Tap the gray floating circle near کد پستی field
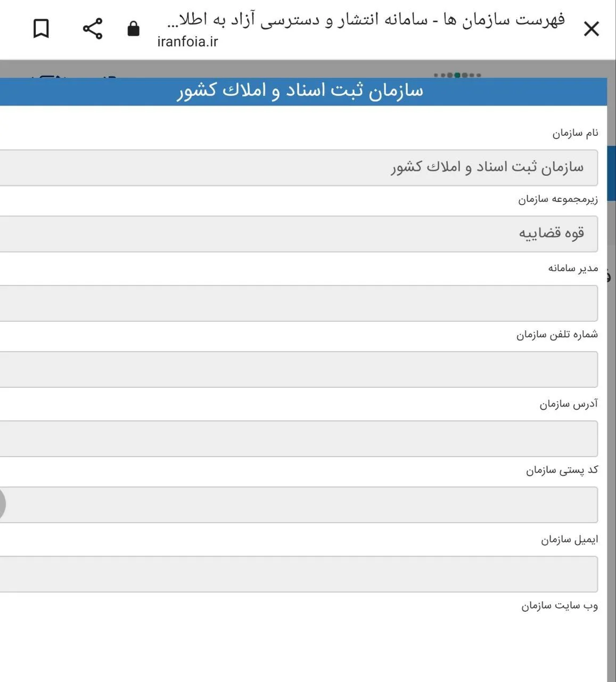This screenshot has width=616, height=682. [x=3, y=504]
